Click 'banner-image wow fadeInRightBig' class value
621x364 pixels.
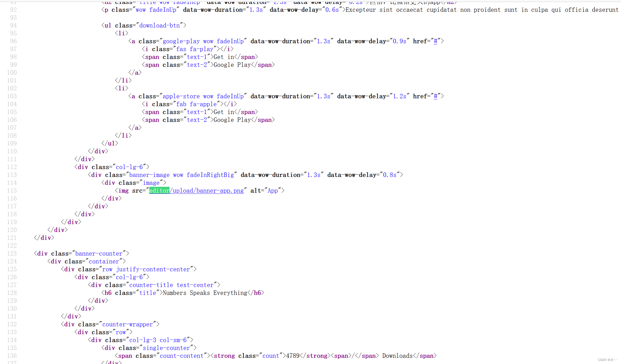[181, 175]
